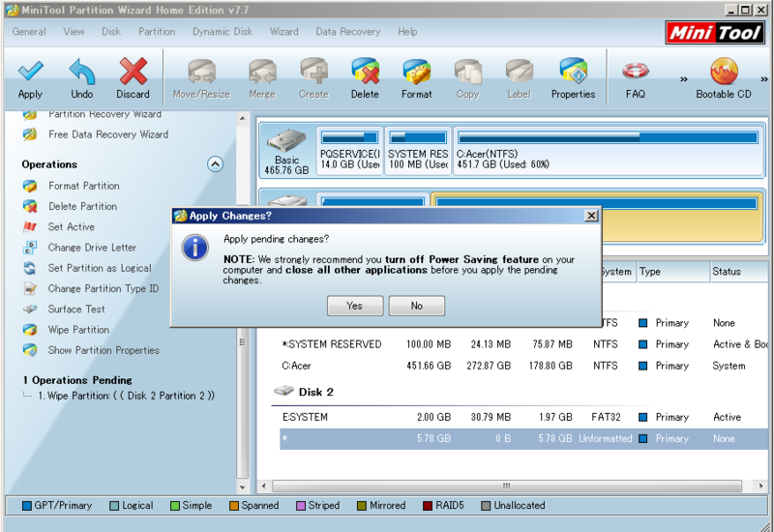Image resolution: width=774 pixels, height=532 pixels.
Task: Expand toolbar overflow arrows after Bootable CD
Action: click(764, 79)
